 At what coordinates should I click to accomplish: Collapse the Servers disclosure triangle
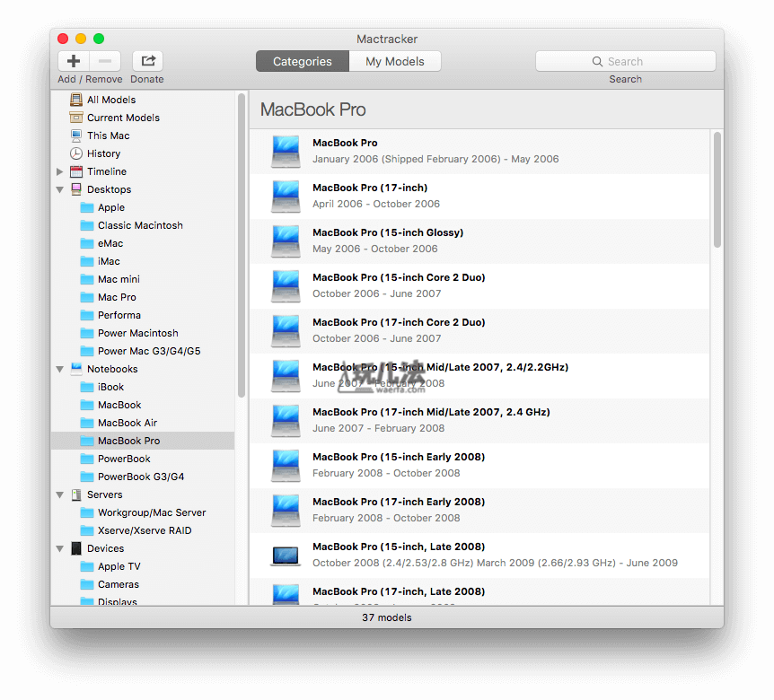click(60, 494)
